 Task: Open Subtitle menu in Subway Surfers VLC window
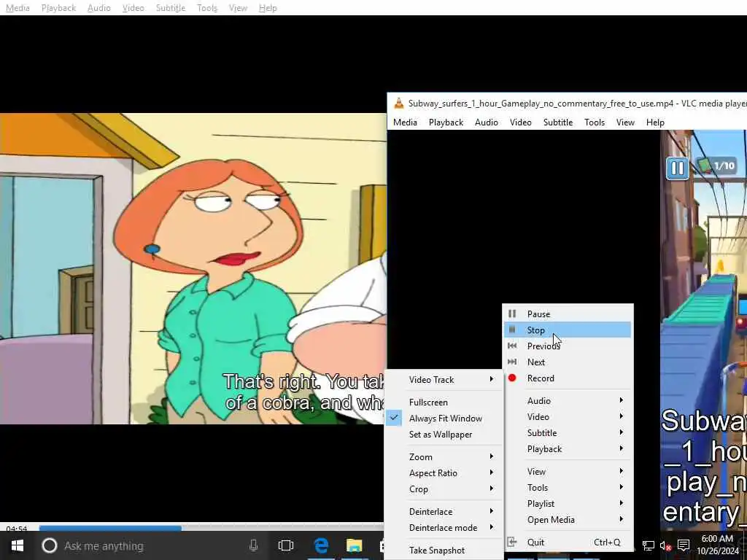tap(558, 122)
